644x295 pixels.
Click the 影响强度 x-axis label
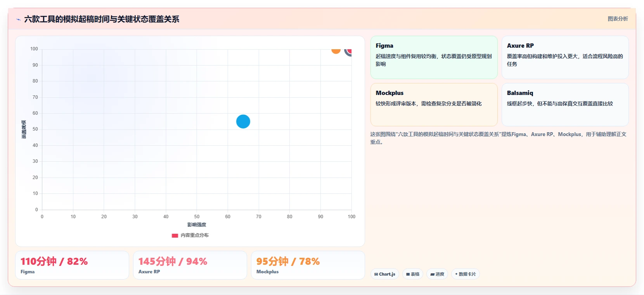click(x=197, y=225)
